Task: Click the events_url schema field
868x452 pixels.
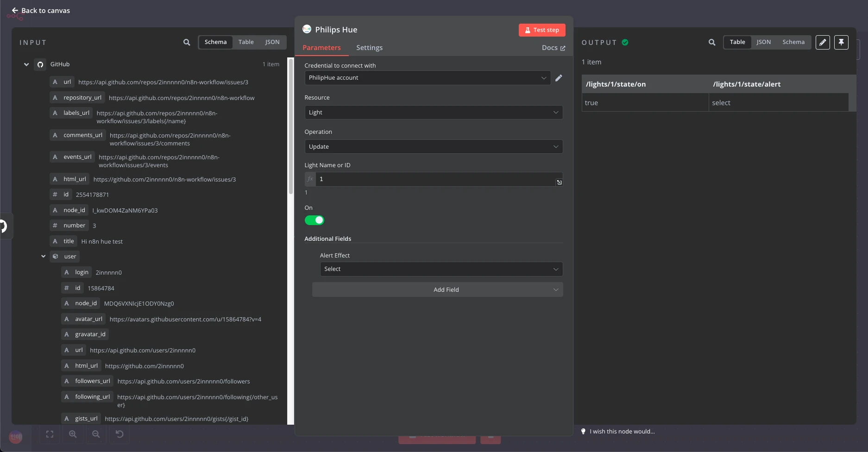Action: (x=72, y=157)
